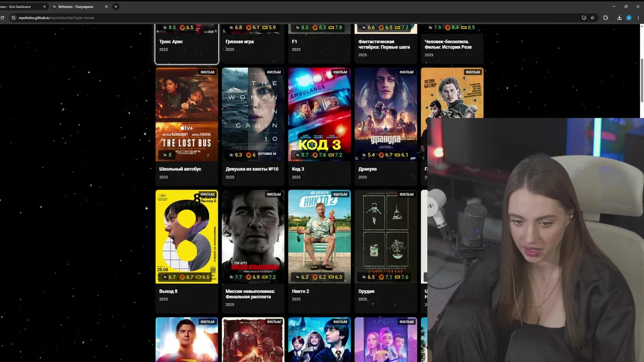This screenshot has height=362, width=644.
Task: Click the title Выход 8
Action: 168,291
